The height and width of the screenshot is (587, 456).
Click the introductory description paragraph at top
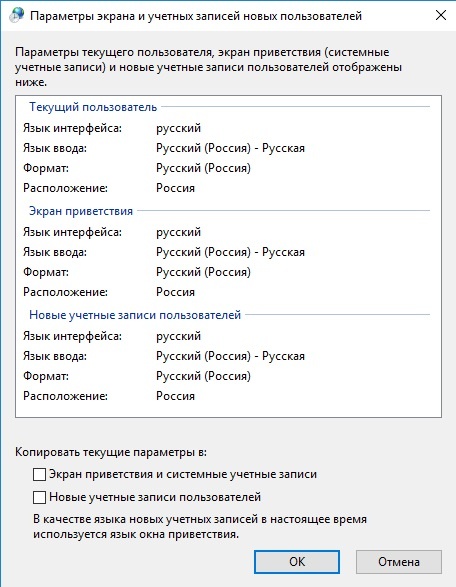pyautogui.click(x=209, y=67)
